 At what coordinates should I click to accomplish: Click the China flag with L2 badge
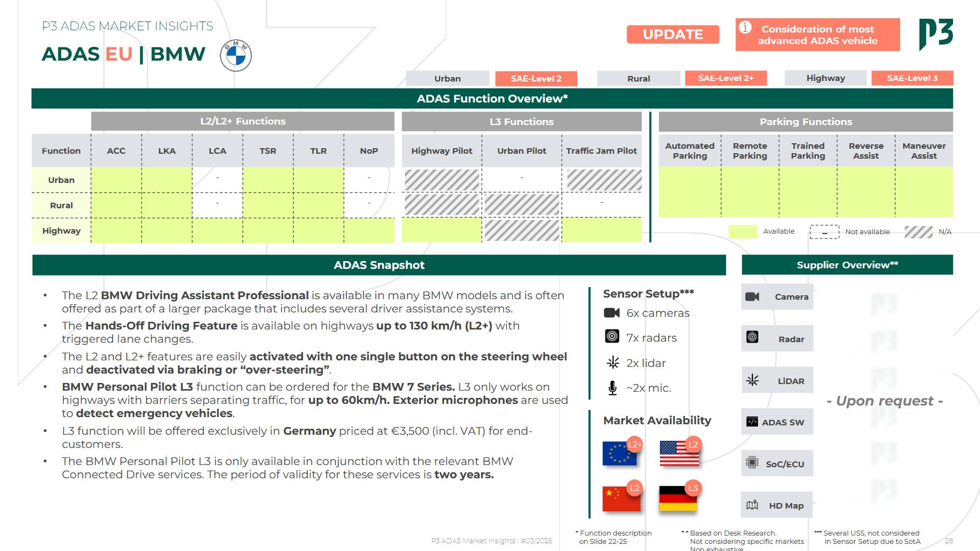coord(622,497)
